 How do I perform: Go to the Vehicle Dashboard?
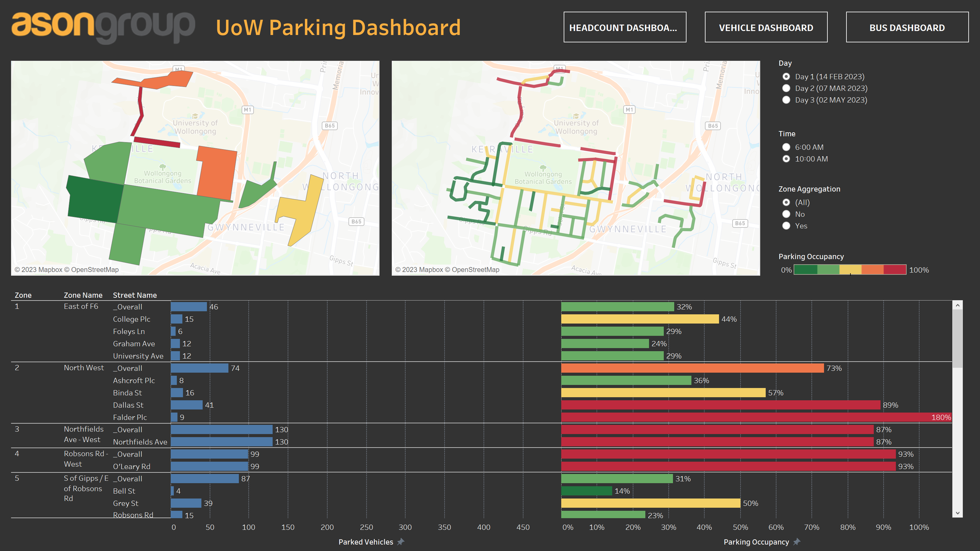click(x=766, y=27)
